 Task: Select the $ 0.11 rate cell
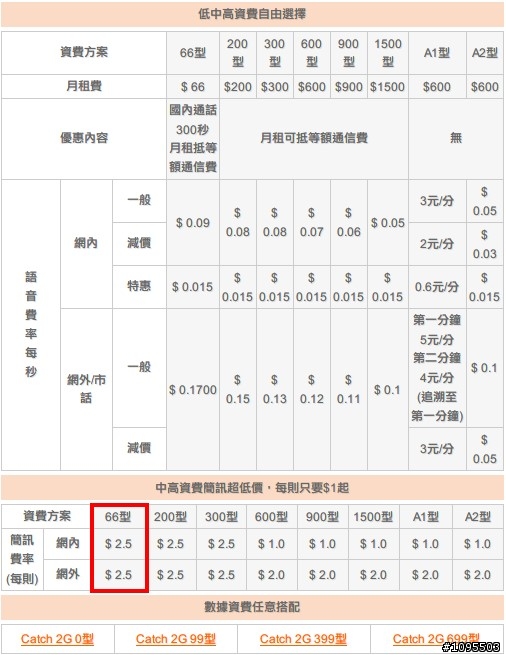(348, 390)
